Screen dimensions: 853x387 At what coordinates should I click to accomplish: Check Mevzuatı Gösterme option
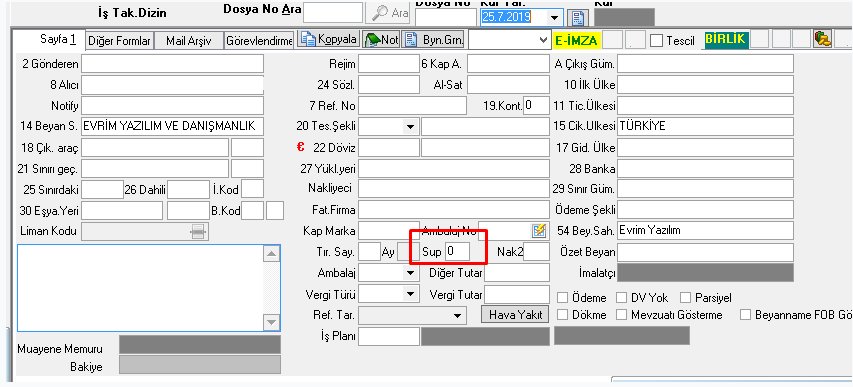[622, 315]
